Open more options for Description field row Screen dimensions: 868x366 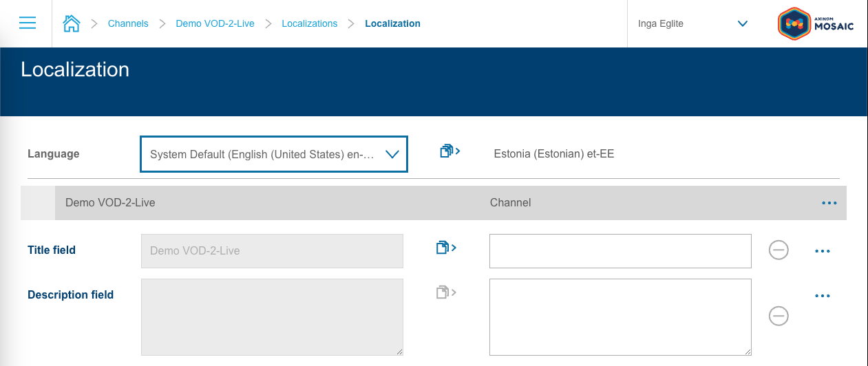pos(823,296)
